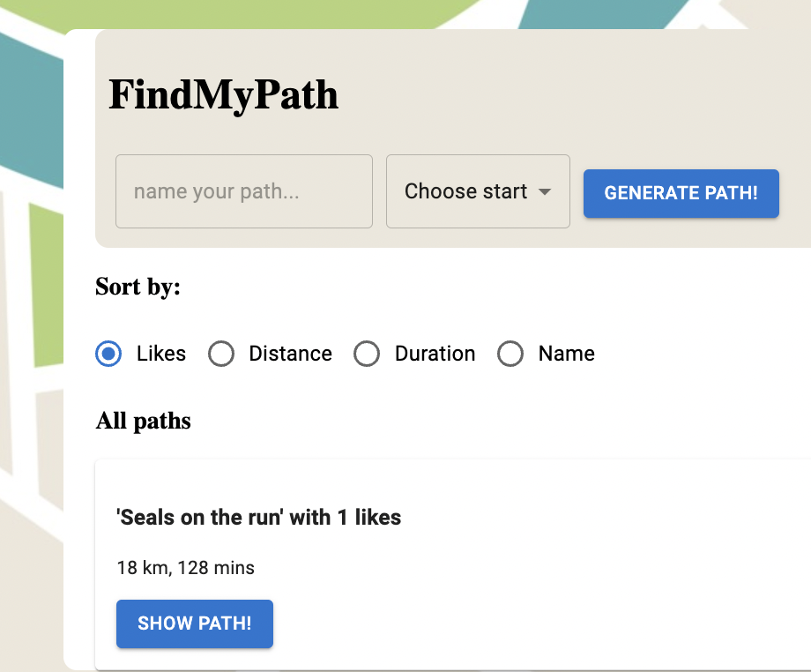The image size is (811, 672).
Task: Click the 'name your path...' text field
Action: 243,191
